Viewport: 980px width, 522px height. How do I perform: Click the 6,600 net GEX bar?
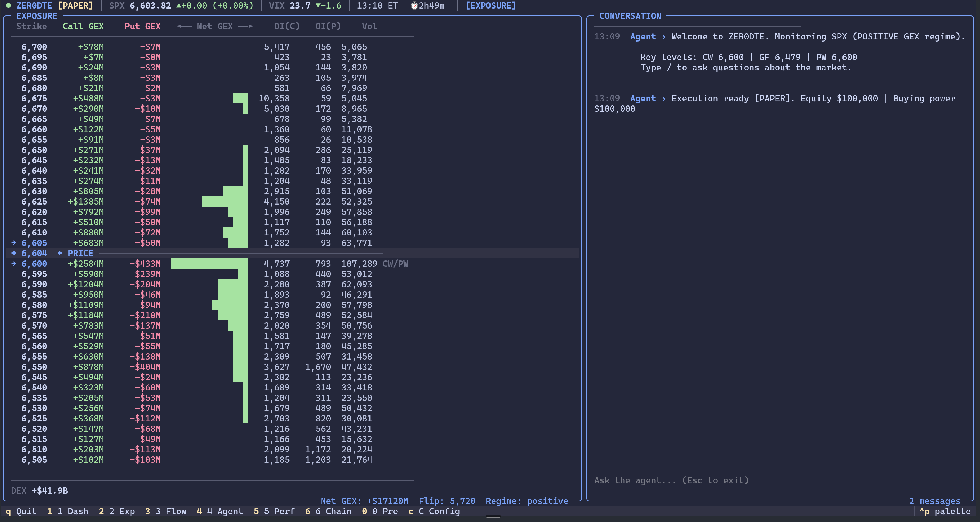pyautogui.click(x=210, y=264)
